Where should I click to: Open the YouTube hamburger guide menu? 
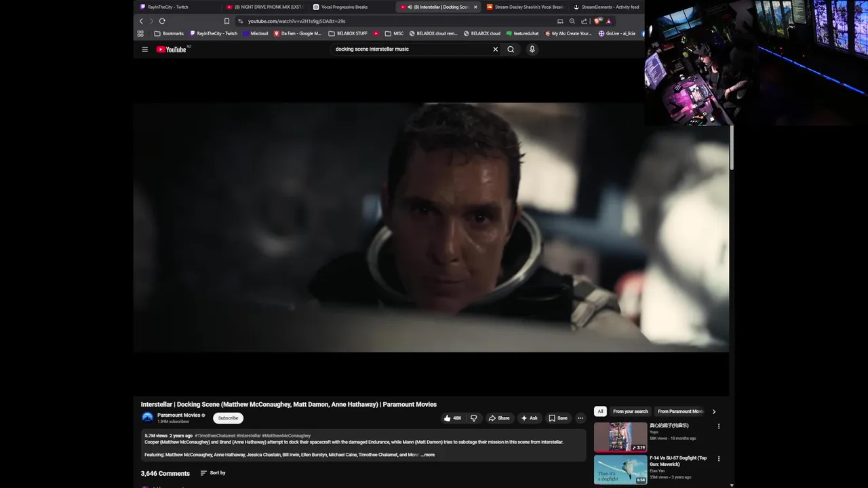click(144, 49)
